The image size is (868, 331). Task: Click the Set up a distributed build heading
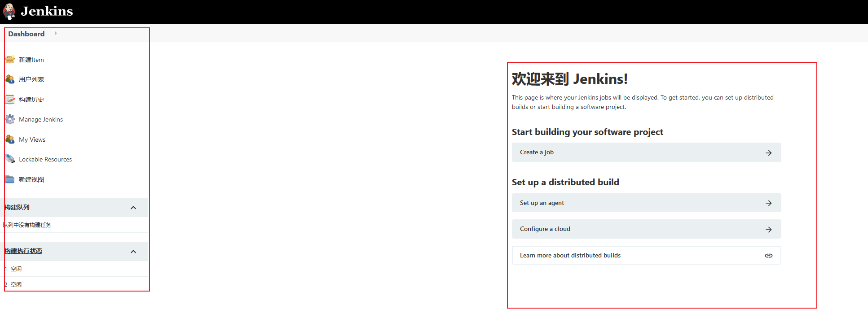[565, 182]
